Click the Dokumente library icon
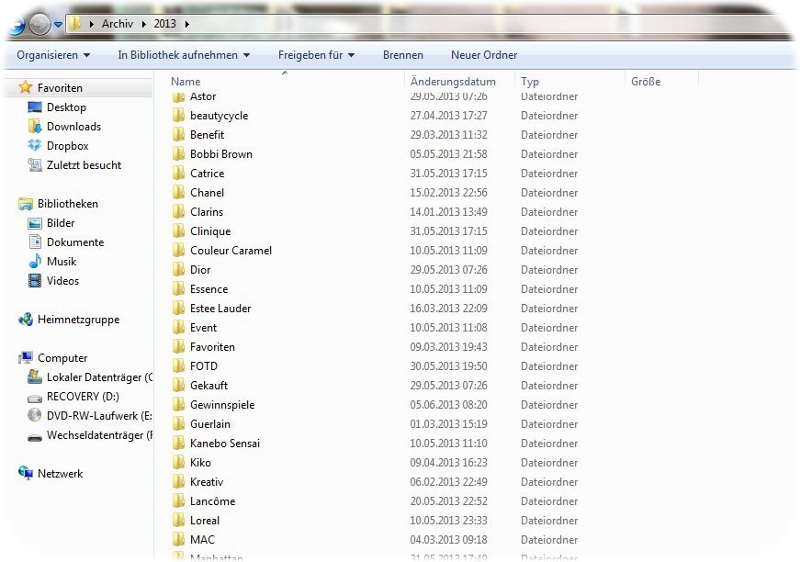Viewport: 800px width, 562px height. (x=35, y=242)
